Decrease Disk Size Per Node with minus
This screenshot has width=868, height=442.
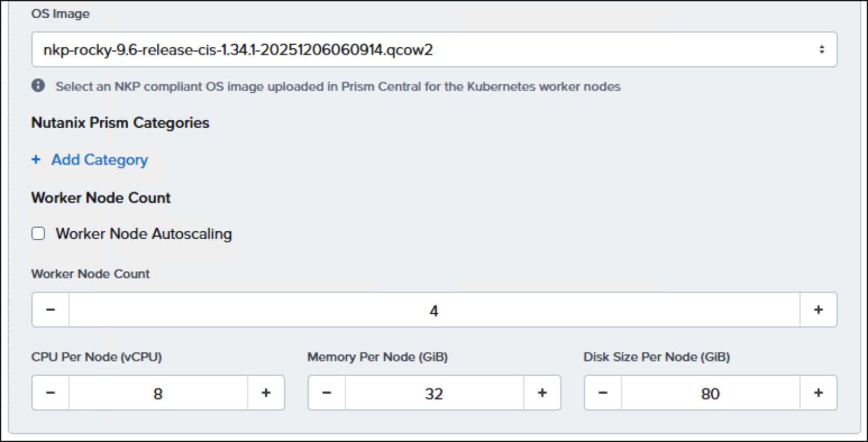[x=603, y=393]
